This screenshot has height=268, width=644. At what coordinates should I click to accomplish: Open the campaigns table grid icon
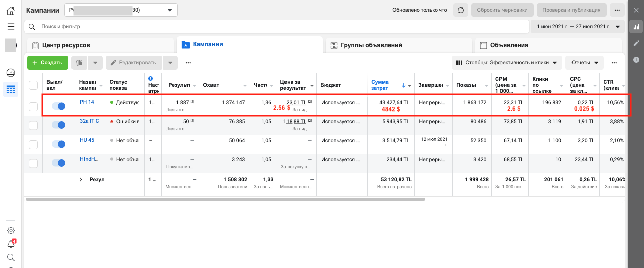11,90
